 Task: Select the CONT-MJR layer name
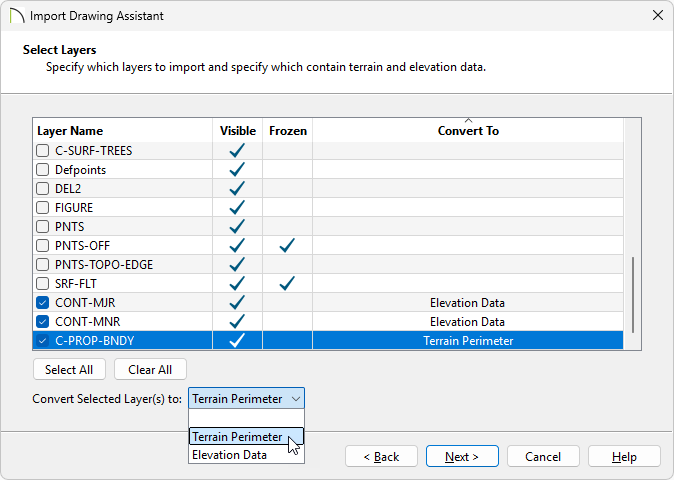pyautogui.click(x=85, y=303)
